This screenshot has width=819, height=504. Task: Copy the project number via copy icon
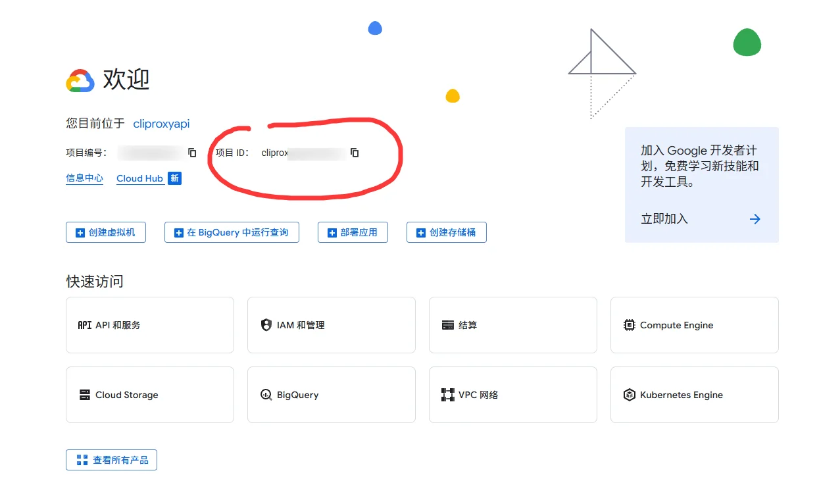192,153
